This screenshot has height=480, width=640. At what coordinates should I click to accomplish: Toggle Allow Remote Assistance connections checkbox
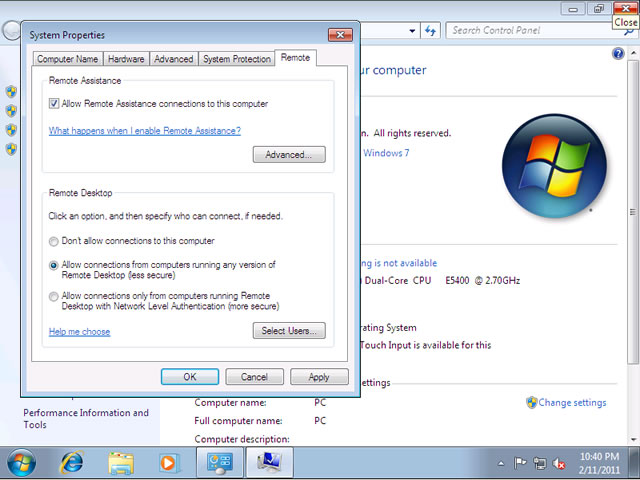coord(54,104)
